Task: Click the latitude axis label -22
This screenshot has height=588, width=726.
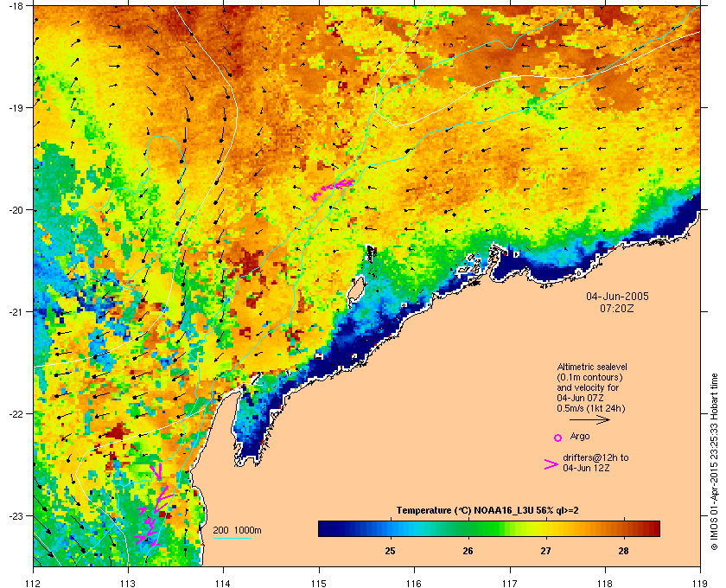Action: pos(16,413)
